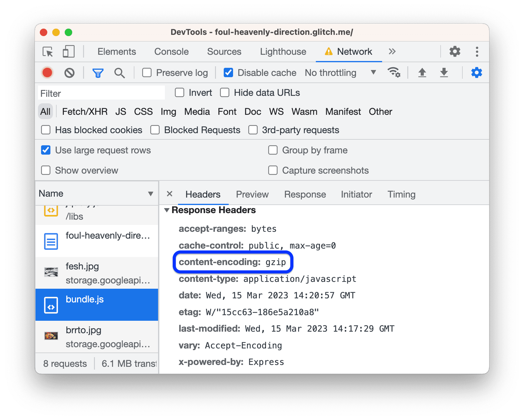Collapse the Response Headers section
The image size is (524, 420).
[x=167, y=210]
